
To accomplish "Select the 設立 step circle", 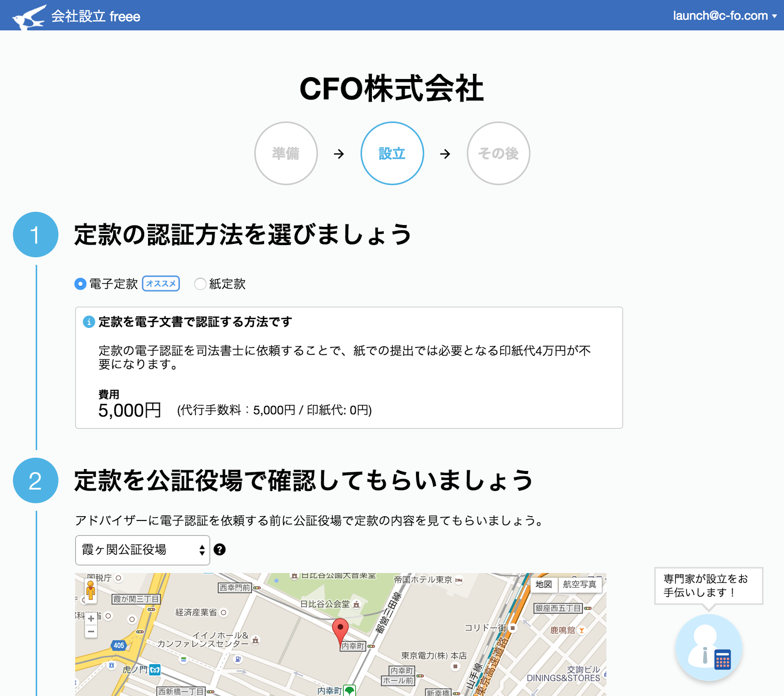I will point(392,153).
